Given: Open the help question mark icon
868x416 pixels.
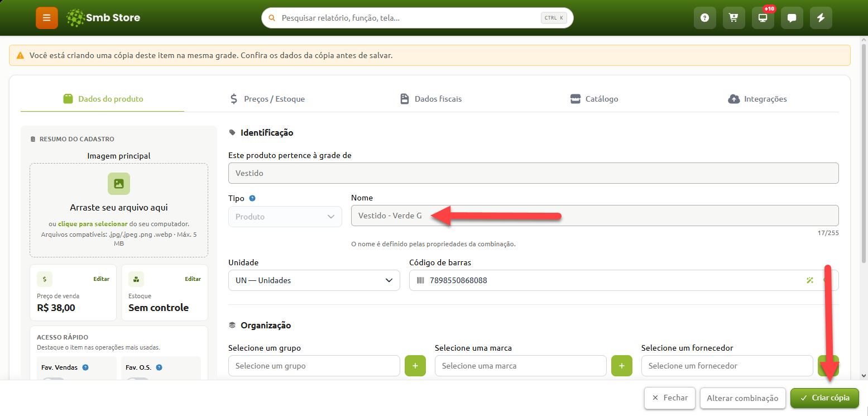Looking at the screenshot, I should tap(705, 18).
